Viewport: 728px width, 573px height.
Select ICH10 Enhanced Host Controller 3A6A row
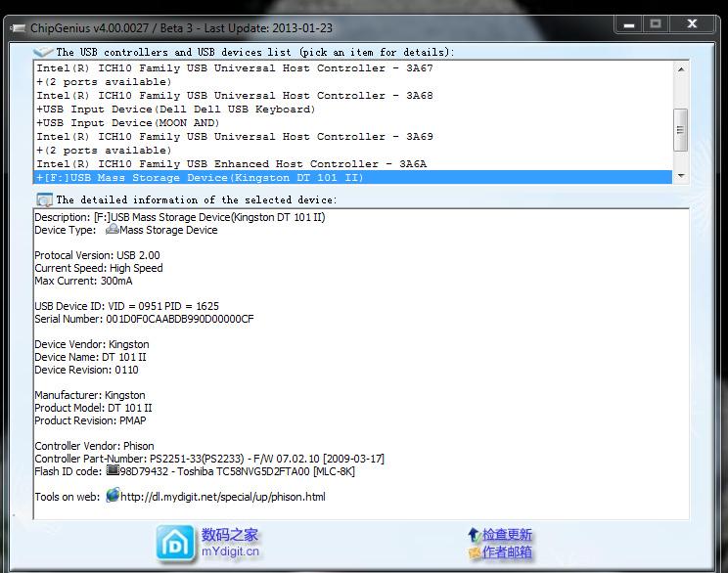pyautogui.click(x=353, y=164)
